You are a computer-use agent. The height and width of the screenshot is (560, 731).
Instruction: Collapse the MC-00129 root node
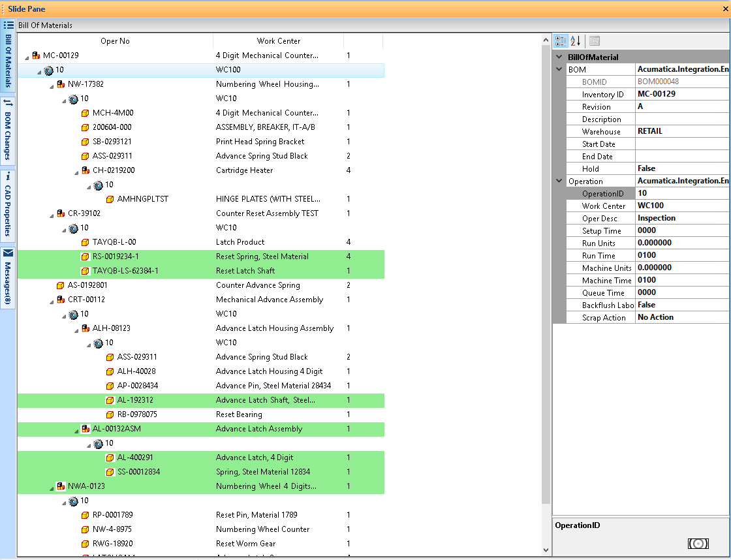[x=27, y=57]
